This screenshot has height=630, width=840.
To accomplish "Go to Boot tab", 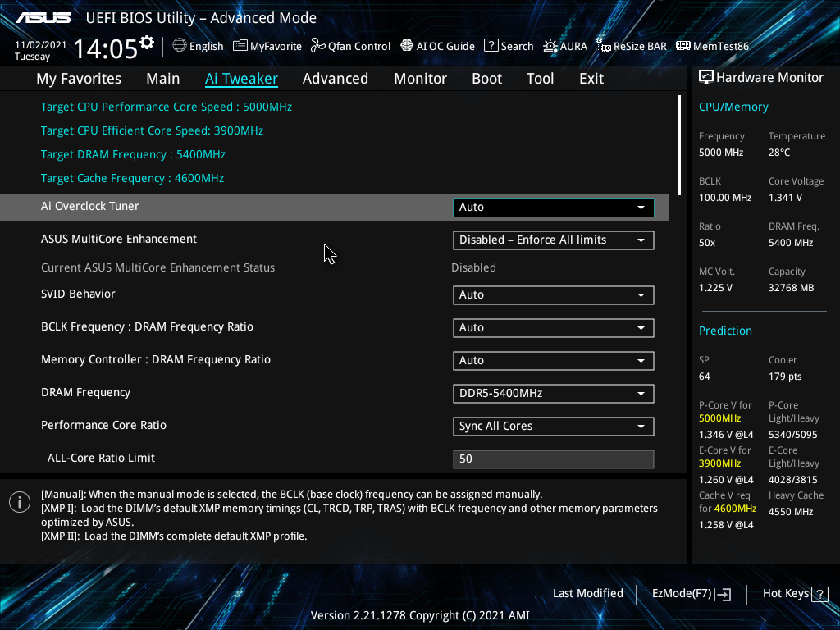I will pyautogui.click(x=486, y=79).
